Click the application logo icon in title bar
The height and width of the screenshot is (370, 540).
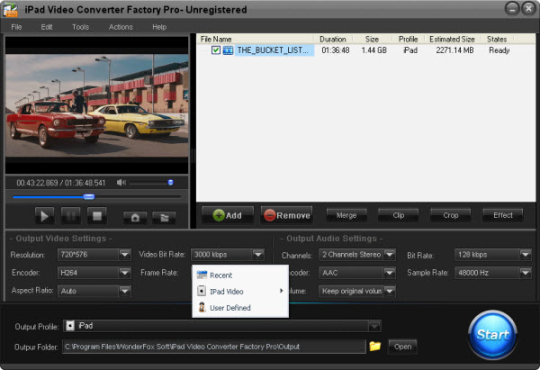[x=10, y=9]
